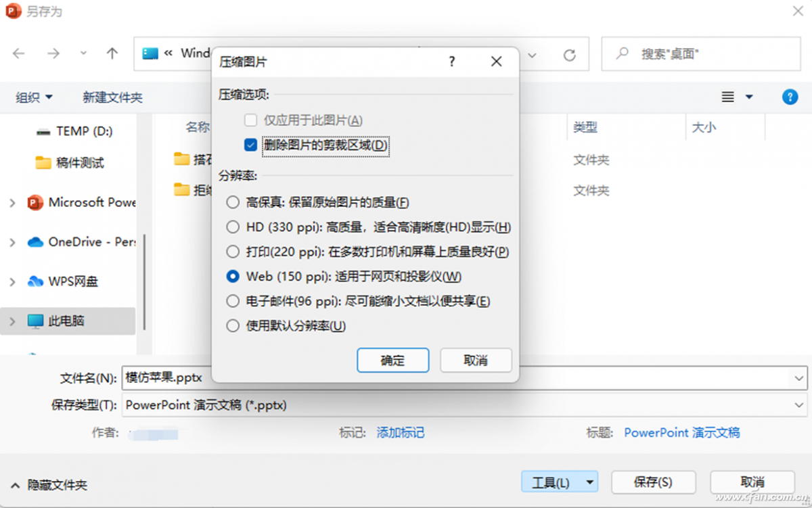Click the 添加标记 link

(401, 433)
